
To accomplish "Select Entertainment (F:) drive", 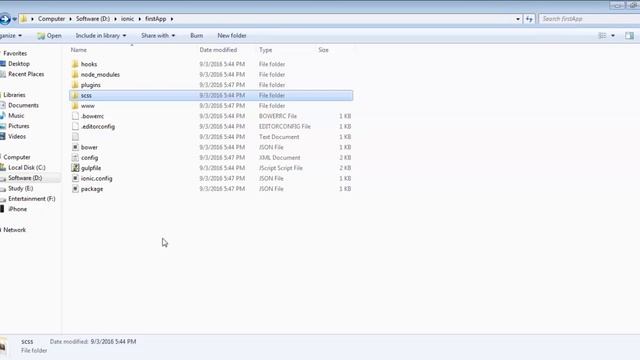I will (31, 199).
